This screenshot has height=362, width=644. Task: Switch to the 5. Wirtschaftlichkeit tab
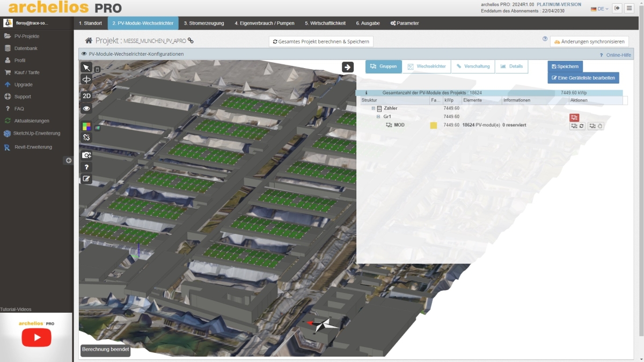[325, 23]
